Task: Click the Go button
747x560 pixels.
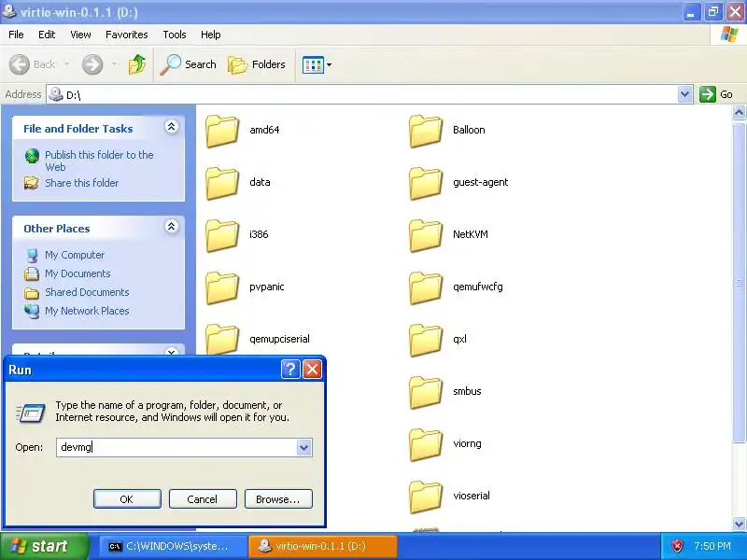Action: pos(715,94)
